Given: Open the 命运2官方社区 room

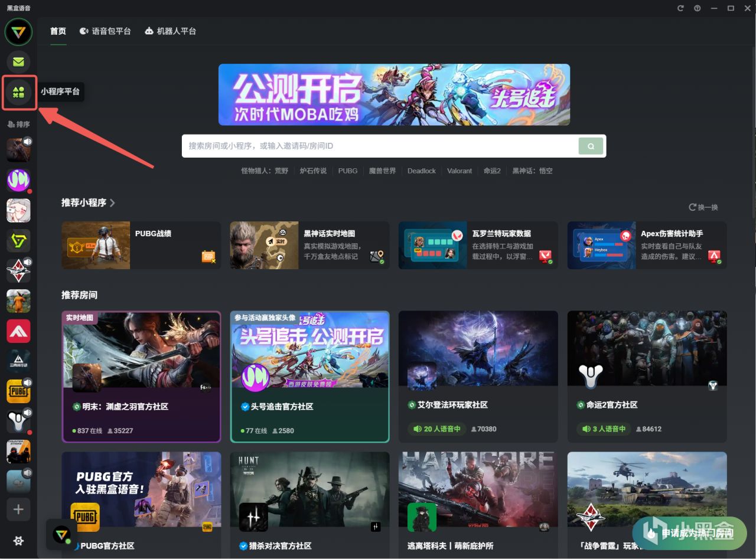Looking at the screenshot, I should pyautogui.click(x=647, y=377).
